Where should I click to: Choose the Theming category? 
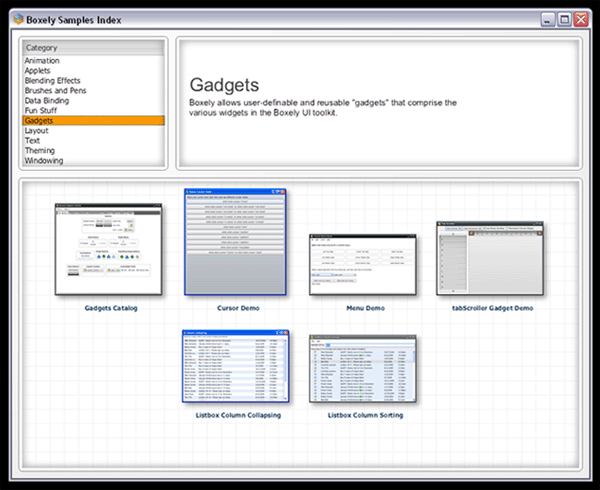pyautogui.click(x=94, y=150)
